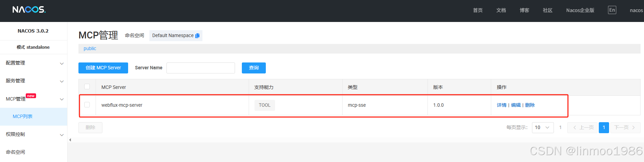The height and width of the screenshot is (162, 644).
Task: Expand the 配置管理 menu chevron
Action: click(62, 63)
